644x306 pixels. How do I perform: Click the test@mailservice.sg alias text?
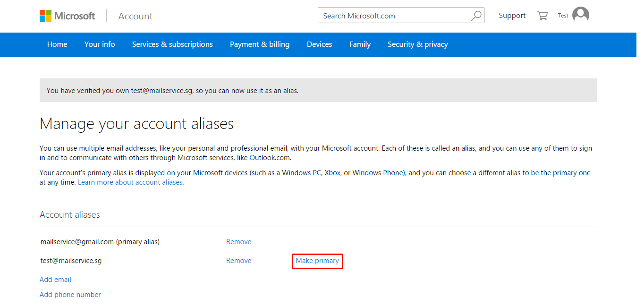click(x=71, y=261)
